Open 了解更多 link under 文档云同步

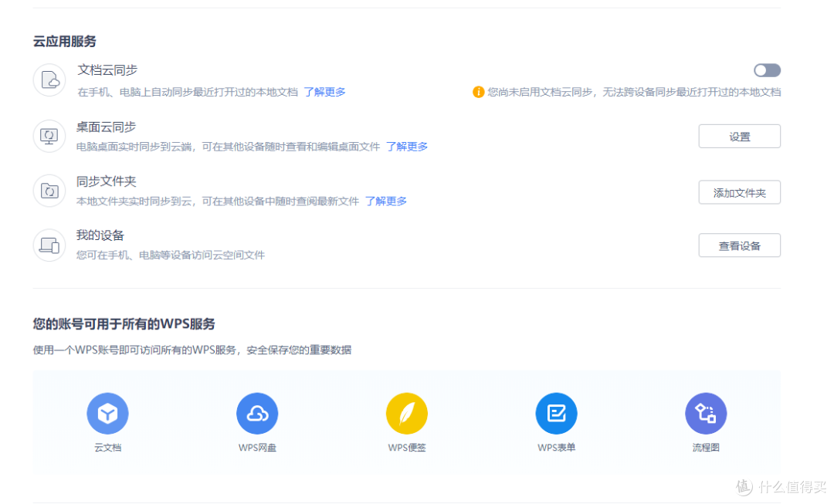click(x=324, y=92)
